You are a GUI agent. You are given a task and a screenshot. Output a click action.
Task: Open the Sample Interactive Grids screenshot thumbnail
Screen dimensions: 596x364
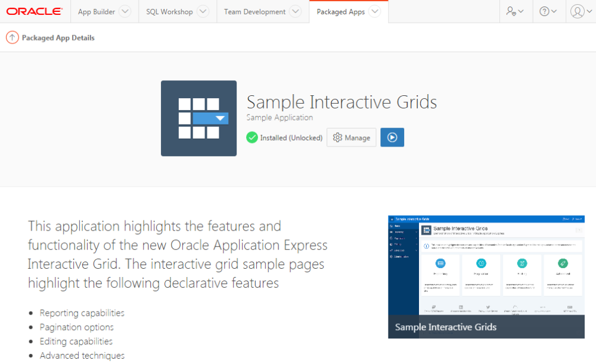[x=486, y=276]
